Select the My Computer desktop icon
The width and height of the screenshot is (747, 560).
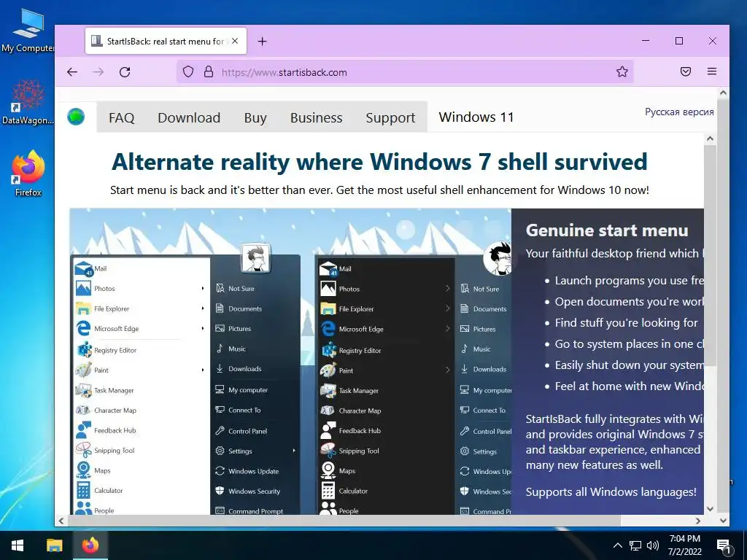(x=28, y=31)
